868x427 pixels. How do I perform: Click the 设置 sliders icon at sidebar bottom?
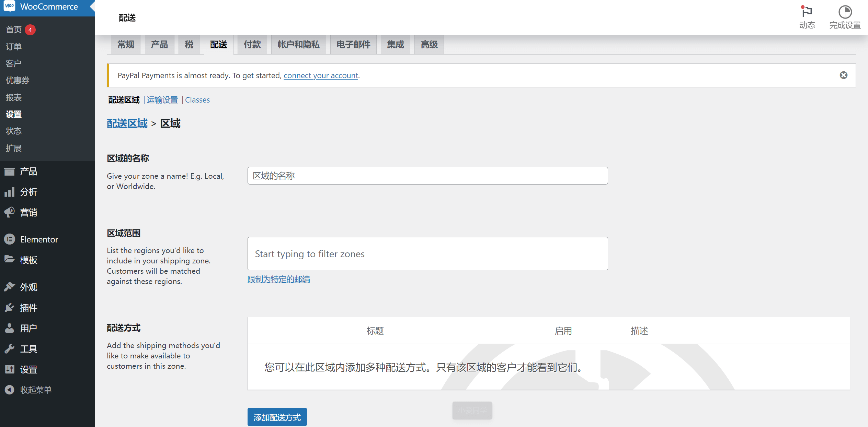pyautogui.click(x=10, y=369)
